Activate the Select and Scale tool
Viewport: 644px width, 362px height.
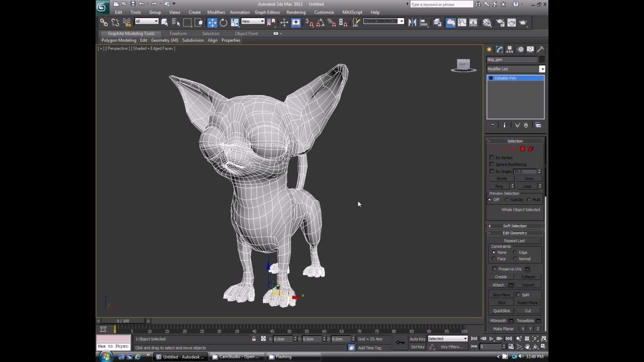coord(235,22)
